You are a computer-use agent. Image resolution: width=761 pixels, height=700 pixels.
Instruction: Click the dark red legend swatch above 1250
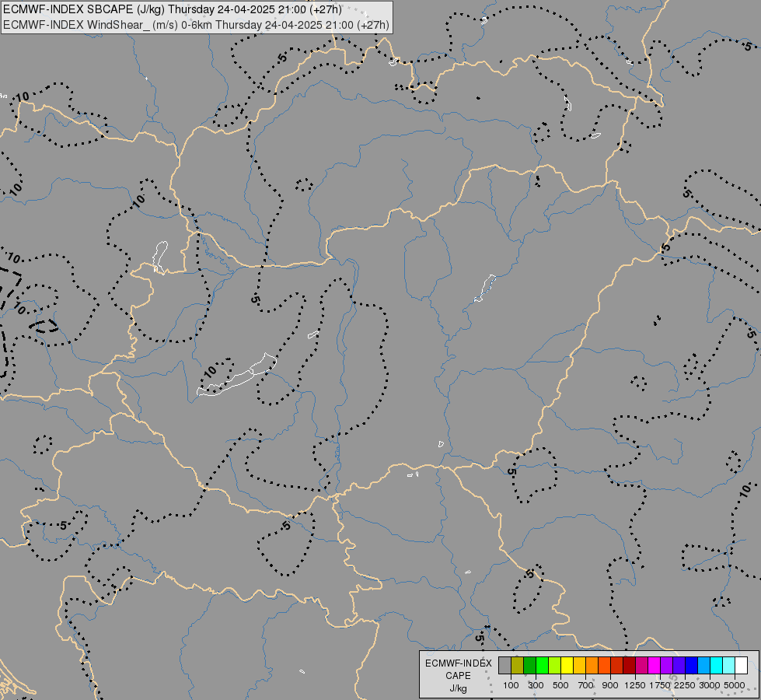tap(629, 665)
